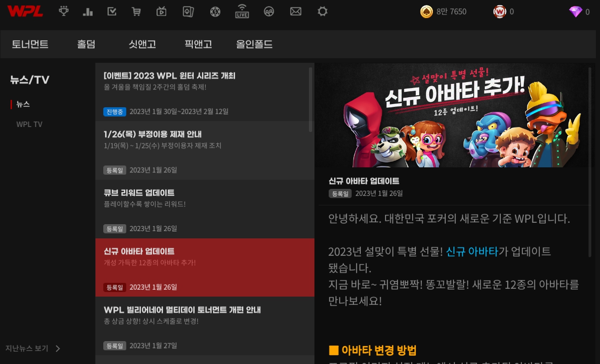Click the checkbox mission icon
This screenshot has height=364, width=600.
click(x=112, y=11)
